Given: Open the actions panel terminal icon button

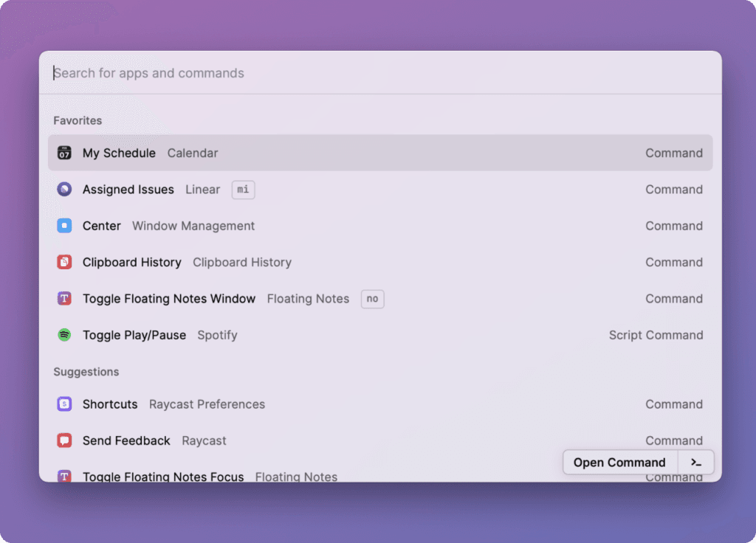Looking at the screenshot, I should click(x=695, y=463).
